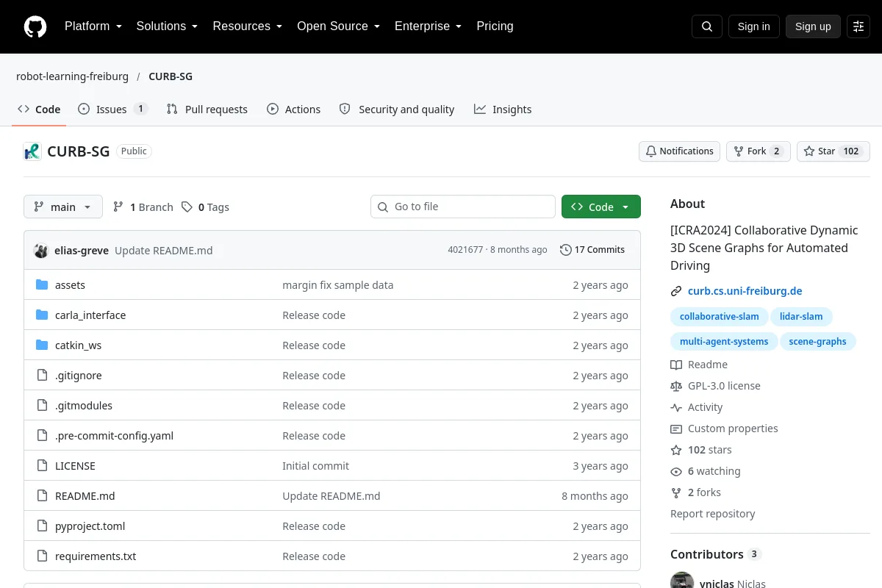Open the main branch selector dropdown
Screen dimensions: 882x588
tap(63, 207)
